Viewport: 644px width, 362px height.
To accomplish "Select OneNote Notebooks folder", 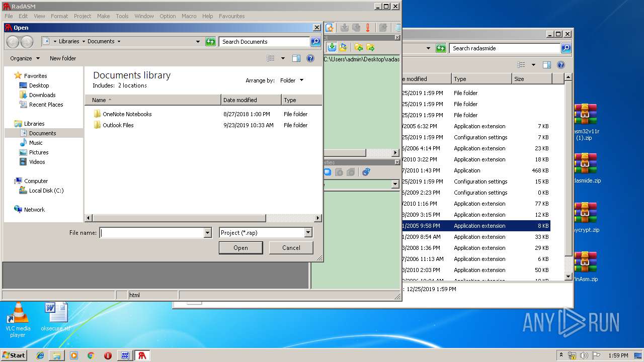I will tap(123, 114).
